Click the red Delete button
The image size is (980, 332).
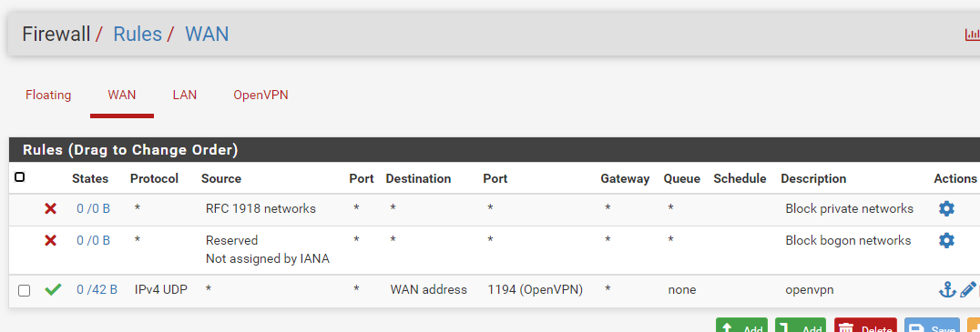[865, 325]
